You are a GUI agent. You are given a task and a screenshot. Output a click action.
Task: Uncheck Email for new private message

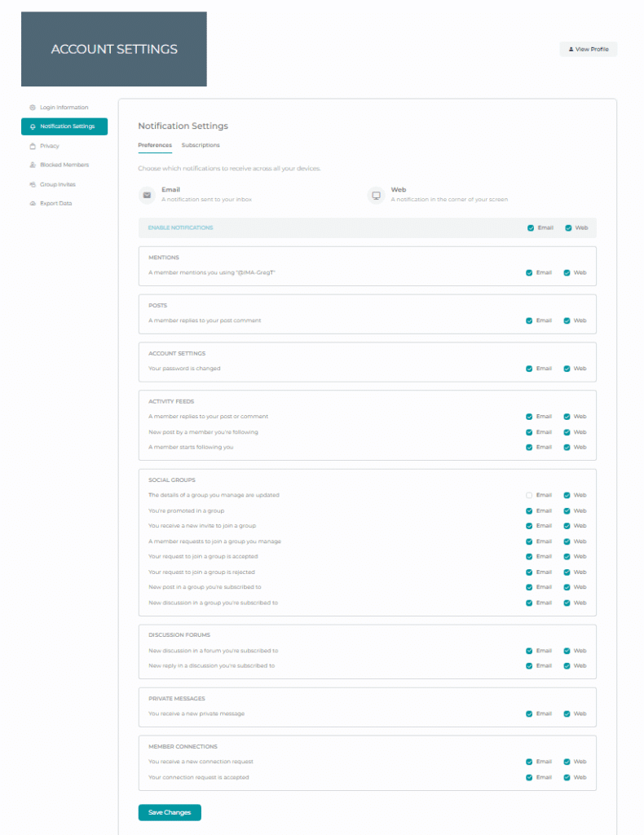(x=530, y=714)
